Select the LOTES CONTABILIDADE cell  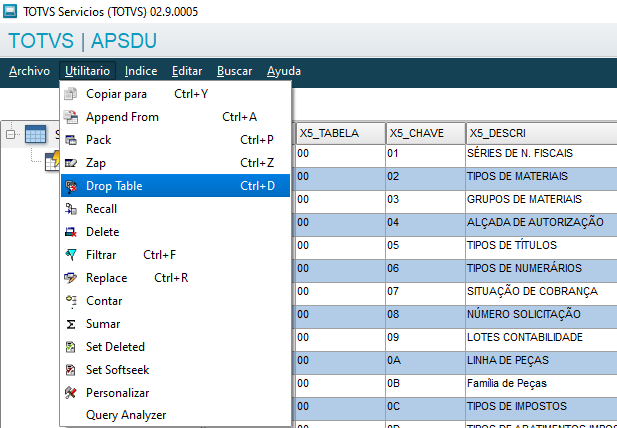pos(541,338)
